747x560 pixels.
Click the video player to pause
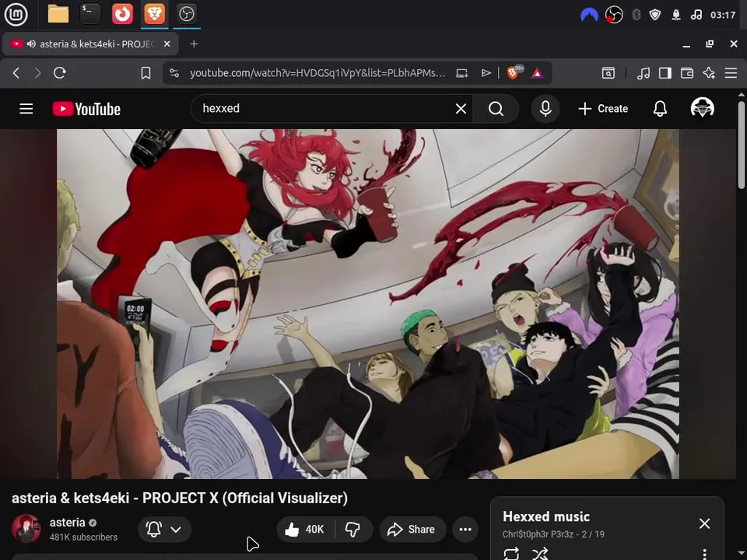368,304
